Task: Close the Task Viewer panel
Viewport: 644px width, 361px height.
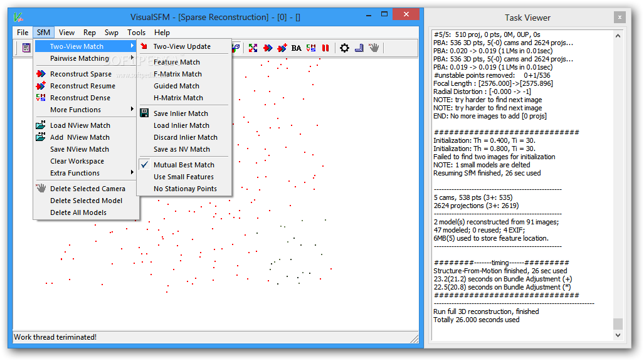Action: (620, 18)
